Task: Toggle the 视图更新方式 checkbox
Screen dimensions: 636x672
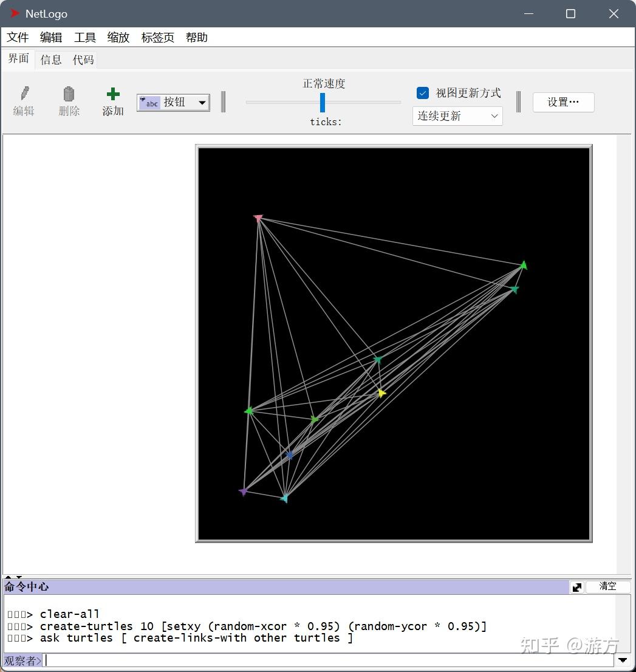Action: (x=423, y=92)
